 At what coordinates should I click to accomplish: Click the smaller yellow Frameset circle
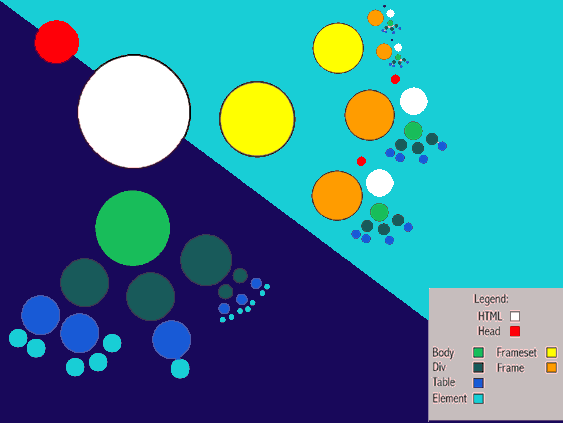(338, 48)
